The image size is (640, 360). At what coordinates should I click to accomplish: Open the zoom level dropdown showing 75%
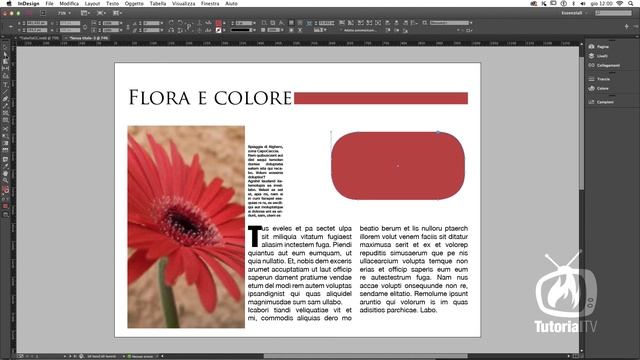click(64, 13)
